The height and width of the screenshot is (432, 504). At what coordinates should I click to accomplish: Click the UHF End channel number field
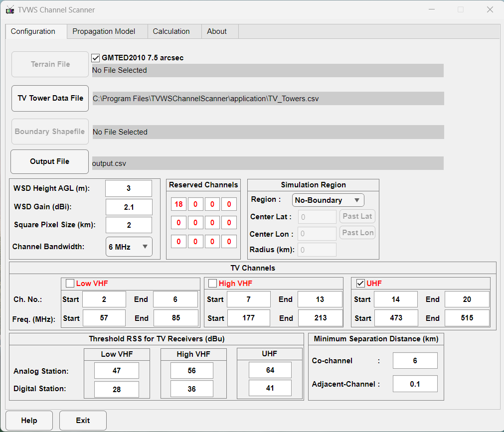467,299
